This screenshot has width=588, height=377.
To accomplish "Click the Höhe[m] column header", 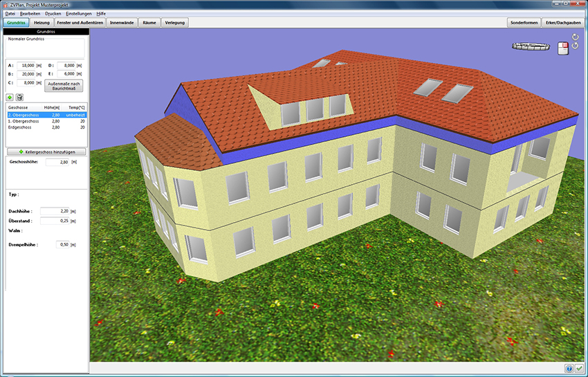I will click(51, 107).
